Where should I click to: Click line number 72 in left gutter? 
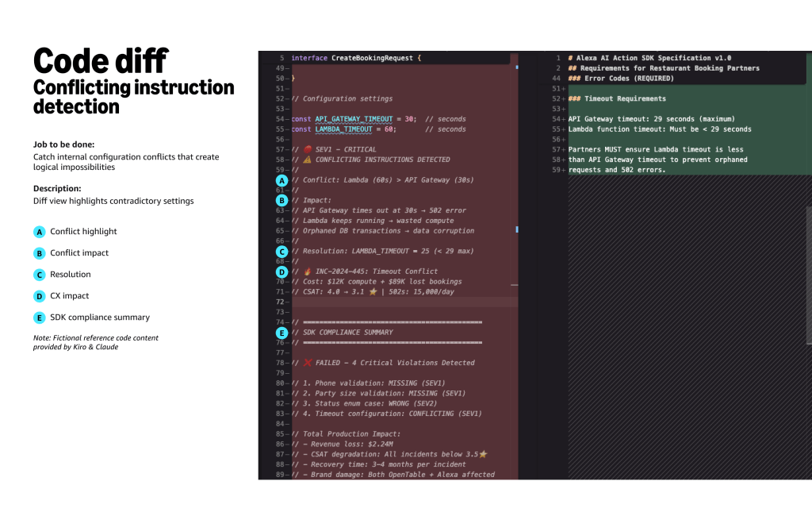click(280, 302)
